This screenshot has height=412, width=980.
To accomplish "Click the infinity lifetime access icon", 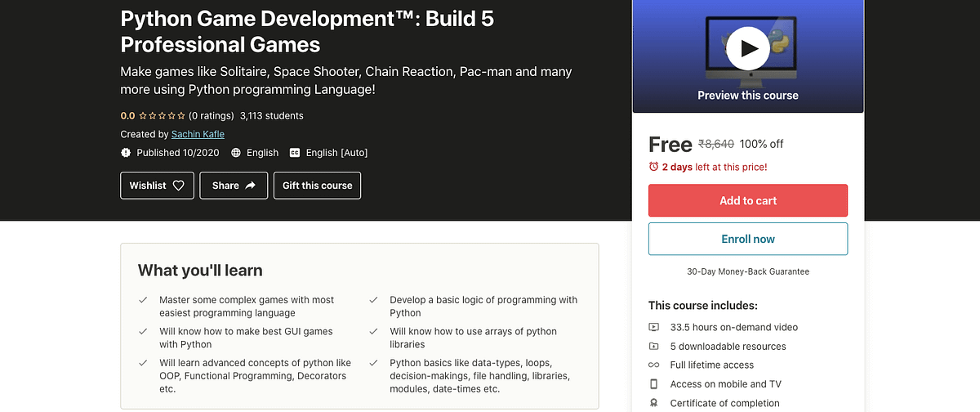I will click(653, 365).
